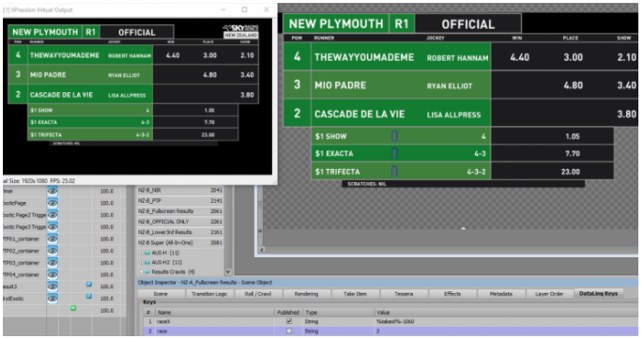
Task: Hide the Result3 layer via eye icon
Action: click(x=53, y=286)
